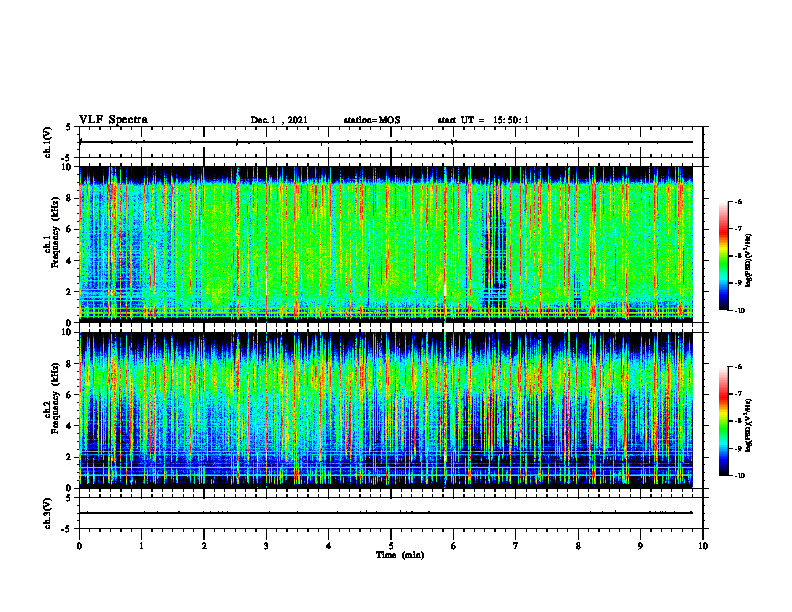Click the ch.1 voltage waveform strip
Image resolution: width=792 pixels, height=612 pixels.
(x=391, y=142)
